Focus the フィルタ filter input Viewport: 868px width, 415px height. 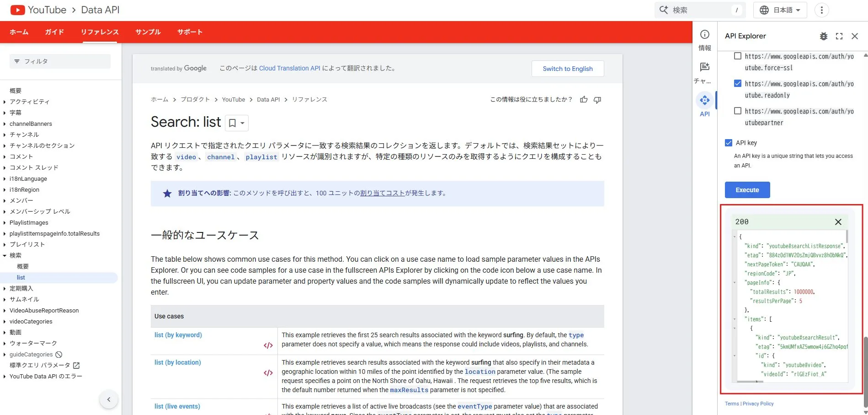tap(60, 61)
